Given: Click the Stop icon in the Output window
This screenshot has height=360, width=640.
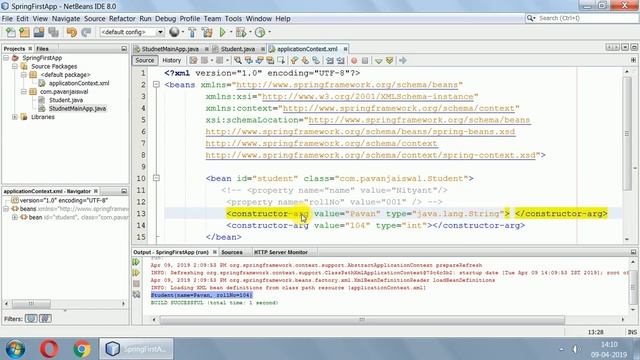Looking at the screenshot, I should 136,284.
